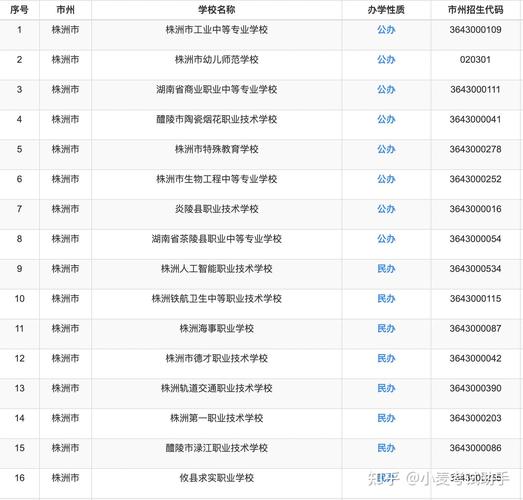Viewport: 523px width, 500px height.
Task: Open the 公办 link for 湖南省商业职业中等专业学校
Action: pyautogui.click(x=386, y=89)
